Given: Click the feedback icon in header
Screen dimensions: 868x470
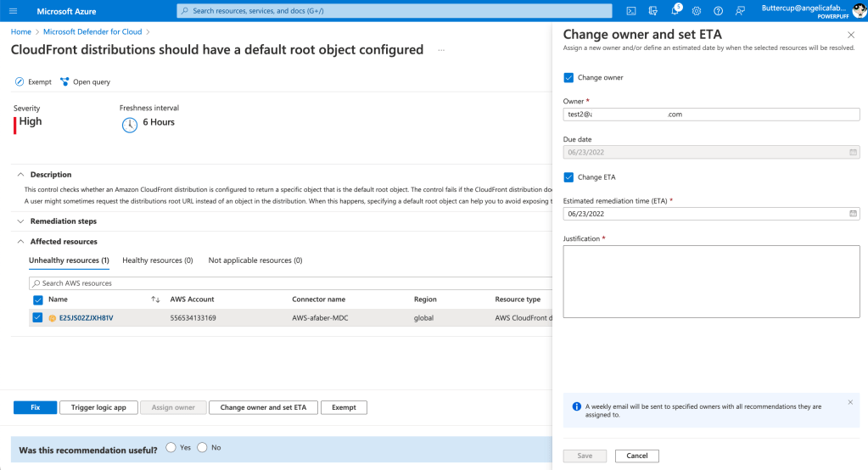Looking at the screenshot, I should coord(740,11).
